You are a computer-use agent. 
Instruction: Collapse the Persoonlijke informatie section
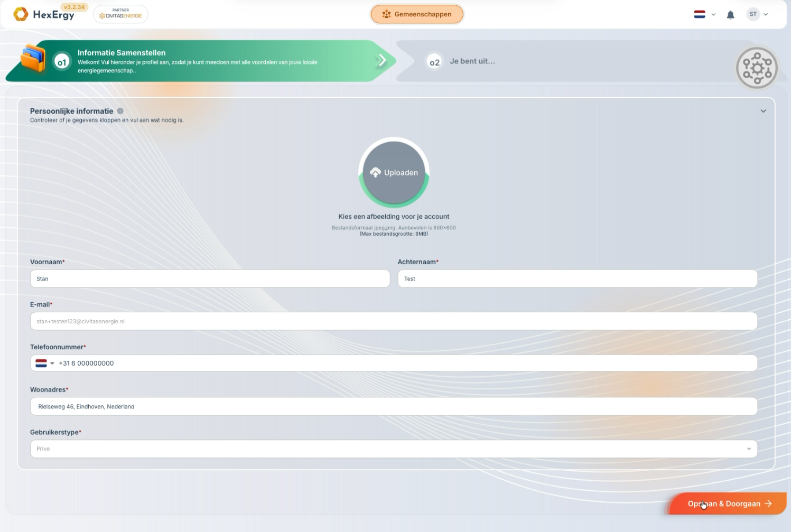(x=763, y=111)
